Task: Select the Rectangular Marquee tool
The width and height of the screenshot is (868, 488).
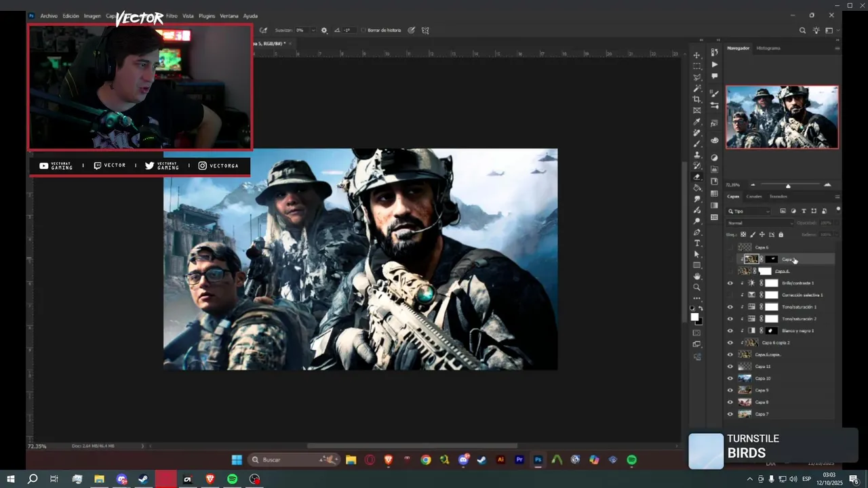Action: click(696, 66)
